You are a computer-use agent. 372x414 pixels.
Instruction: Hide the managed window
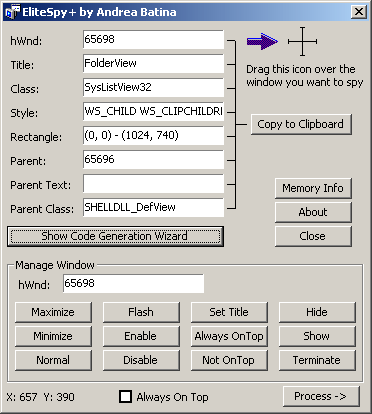(x=317, y=312)
